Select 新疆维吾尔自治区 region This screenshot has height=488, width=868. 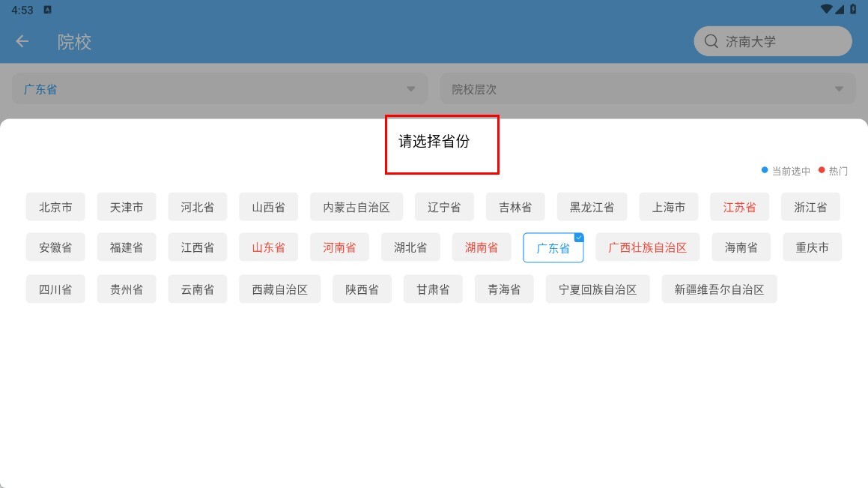coord(719,289)
